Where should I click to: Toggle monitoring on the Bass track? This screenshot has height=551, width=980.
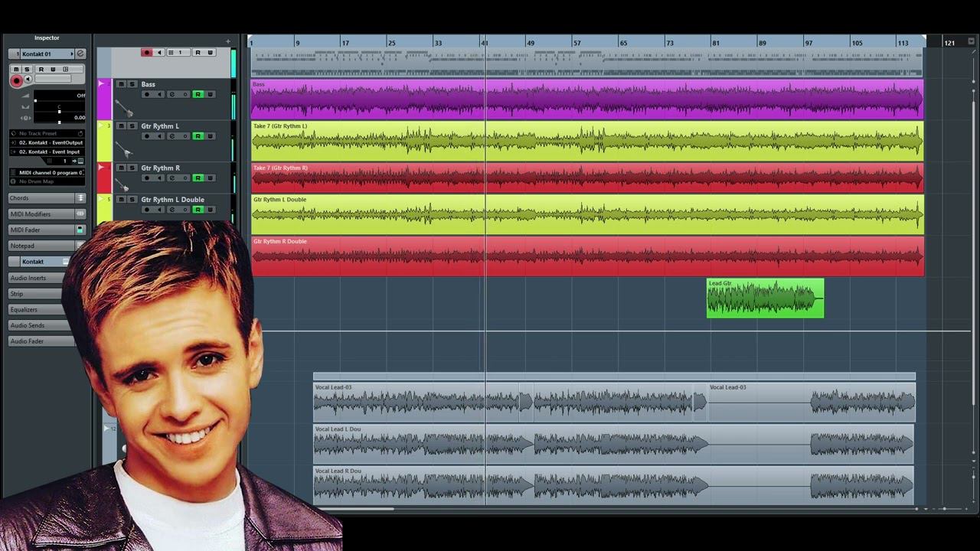pos(159,94)
